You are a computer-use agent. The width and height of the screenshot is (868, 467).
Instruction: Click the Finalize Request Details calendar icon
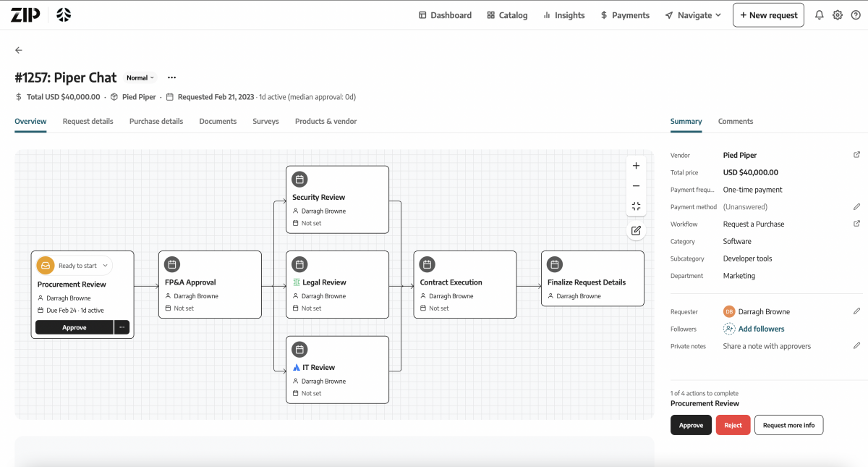click(554, 264)
